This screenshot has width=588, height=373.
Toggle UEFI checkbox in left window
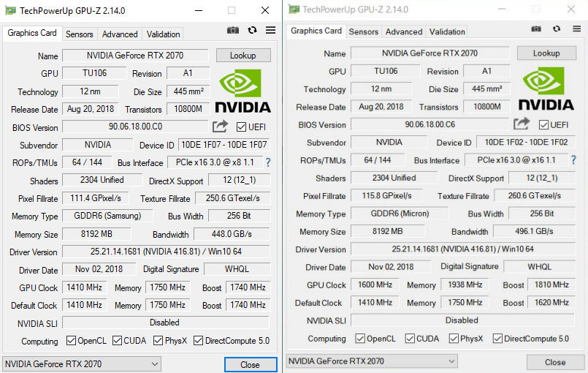(x=241, y=127)
